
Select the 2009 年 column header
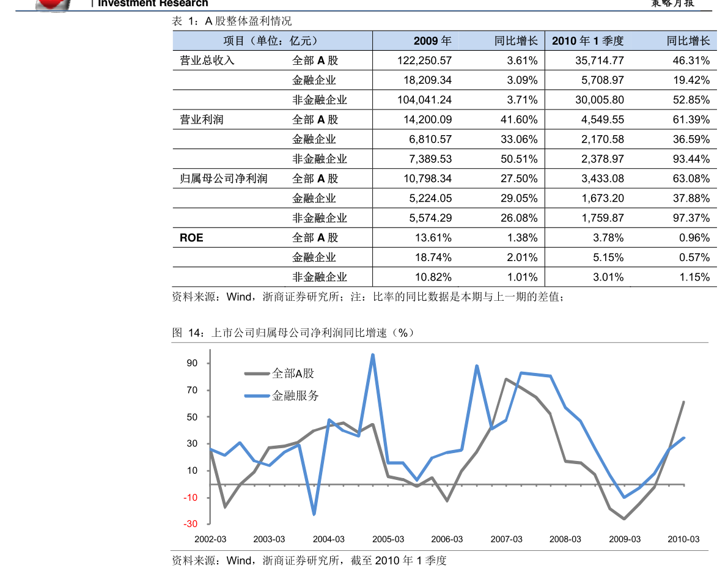tap(432, 41)
